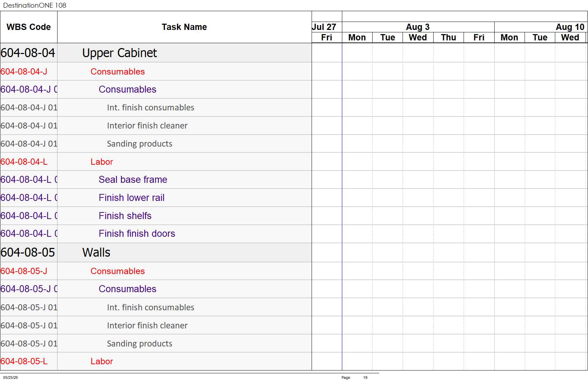Click purple Consumables under Upper Cabinet

click(127, 89)
